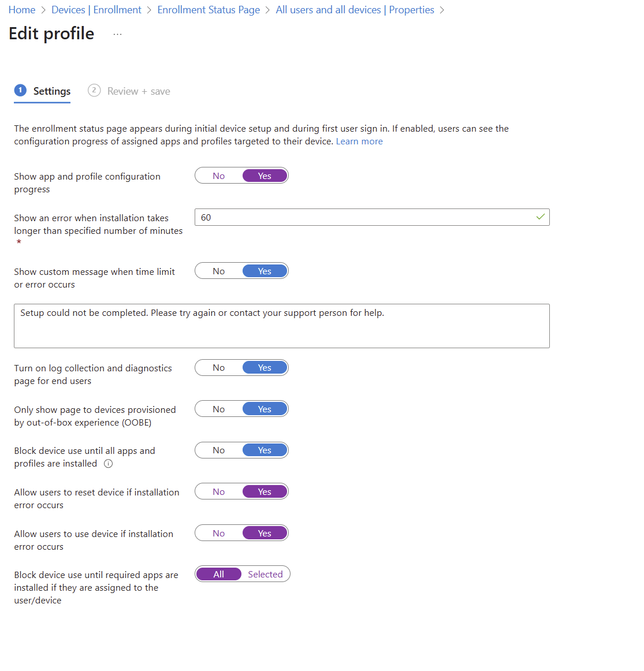Select the Settings tab
Screen dimensions: 644x671
(51, 91)
